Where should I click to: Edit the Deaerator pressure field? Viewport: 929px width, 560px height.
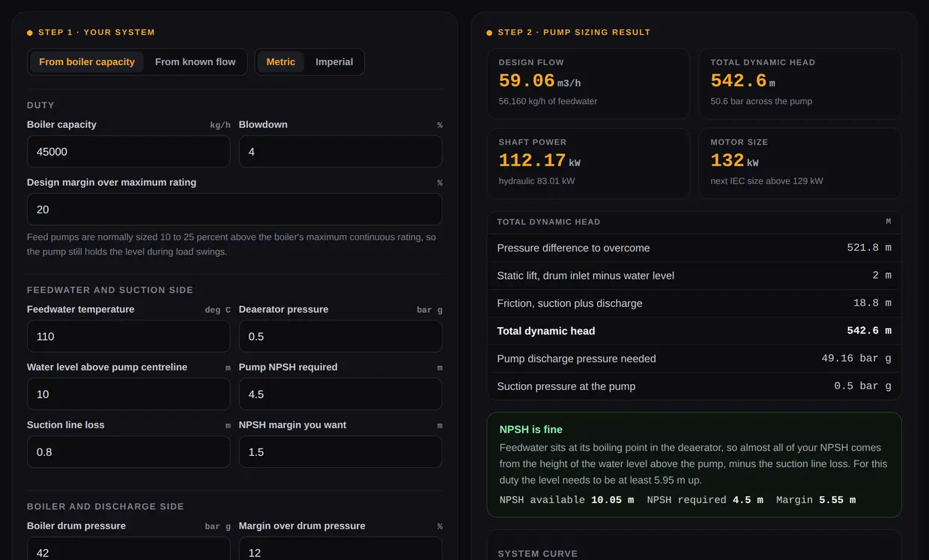point(340,336)
